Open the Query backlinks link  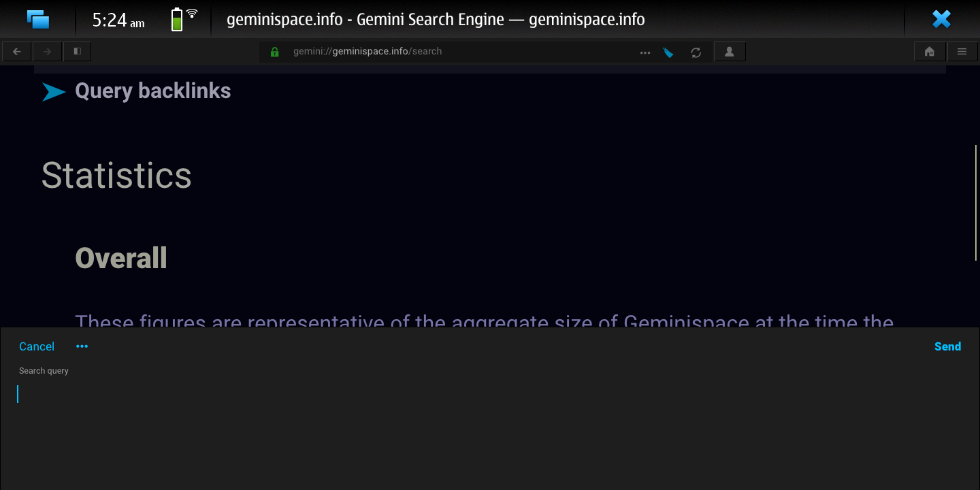click(152, 91)
